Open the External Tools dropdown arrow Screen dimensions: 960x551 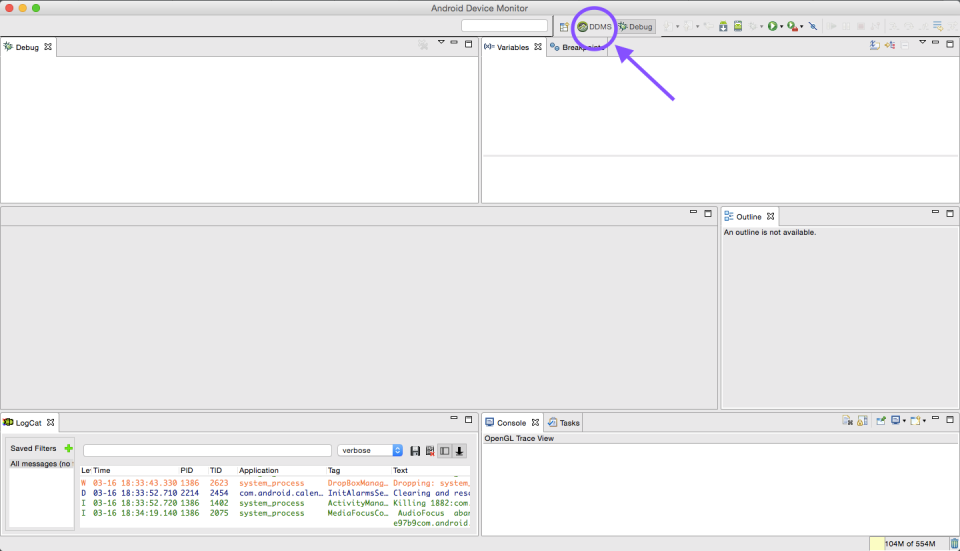pyautogui.click(x=801, y=26)
